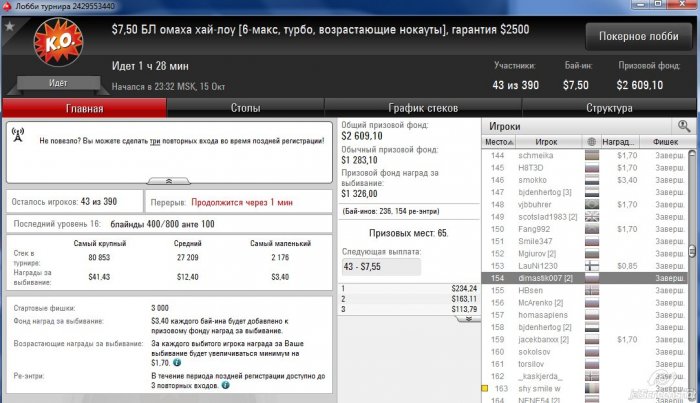
Task: Open the player search magnifier icon
Action: tap(683, 126)
